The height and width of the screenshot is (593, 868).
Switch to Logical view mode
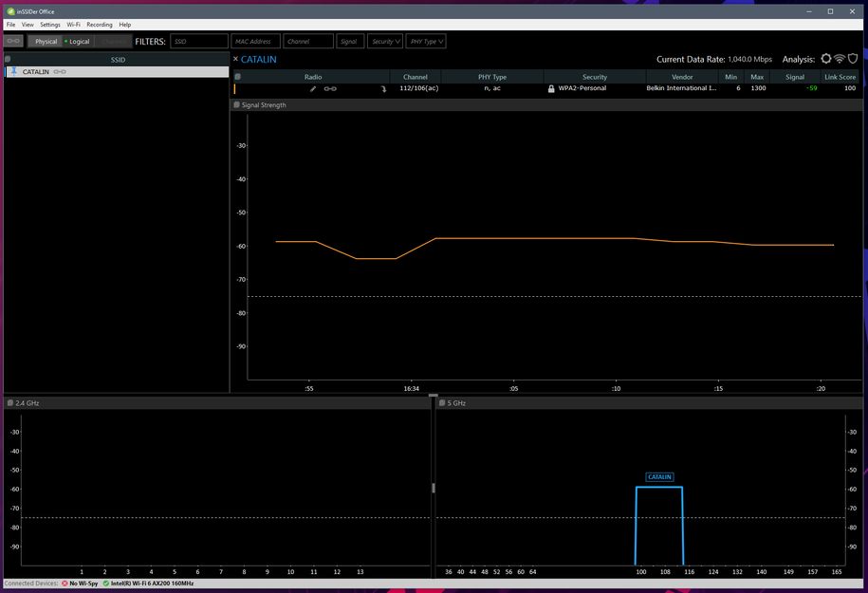[78, 42]
